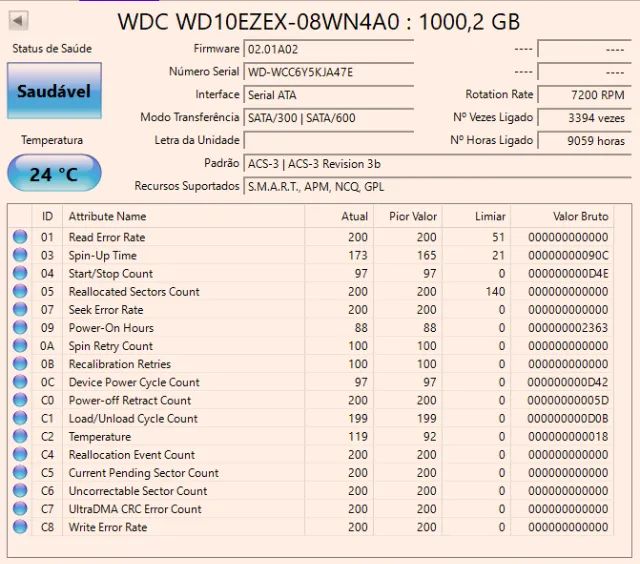Select the Device Power Cycle Count name
The height and width of the screenshot is (564, 640).
(x=134, y=382)
